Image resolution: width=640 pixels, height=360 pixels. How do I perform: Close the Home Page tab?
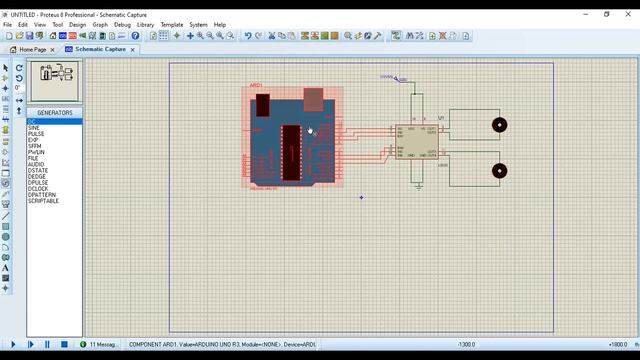pos(52,50)
